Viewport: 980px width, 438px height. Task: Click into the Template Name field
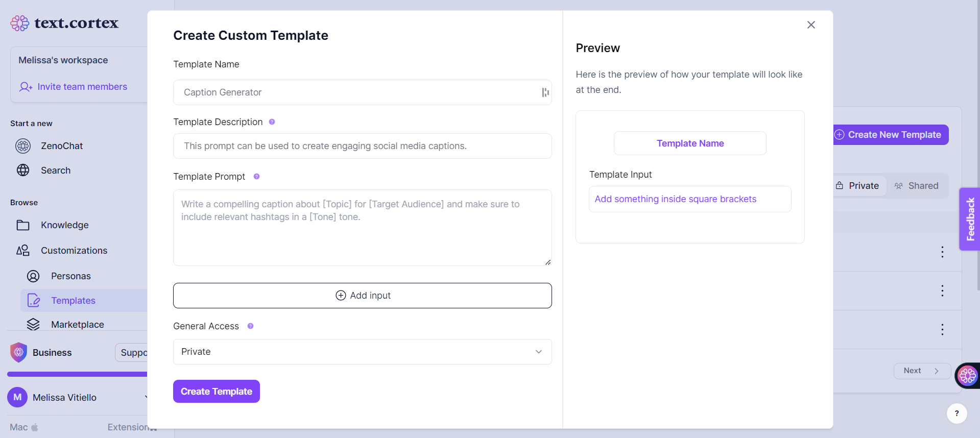click(x=362, y=92)
